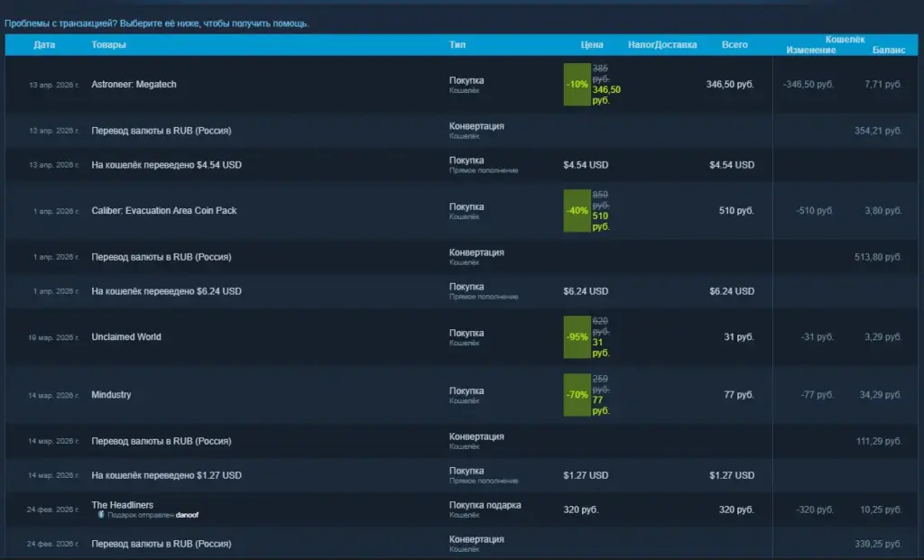Click the 354,21 руб. balance value
924x560 pixels.
[877, 131]
